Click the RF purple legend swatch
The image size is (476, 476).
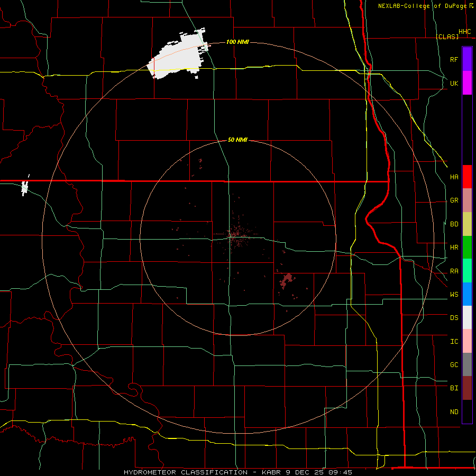point(467,59)
